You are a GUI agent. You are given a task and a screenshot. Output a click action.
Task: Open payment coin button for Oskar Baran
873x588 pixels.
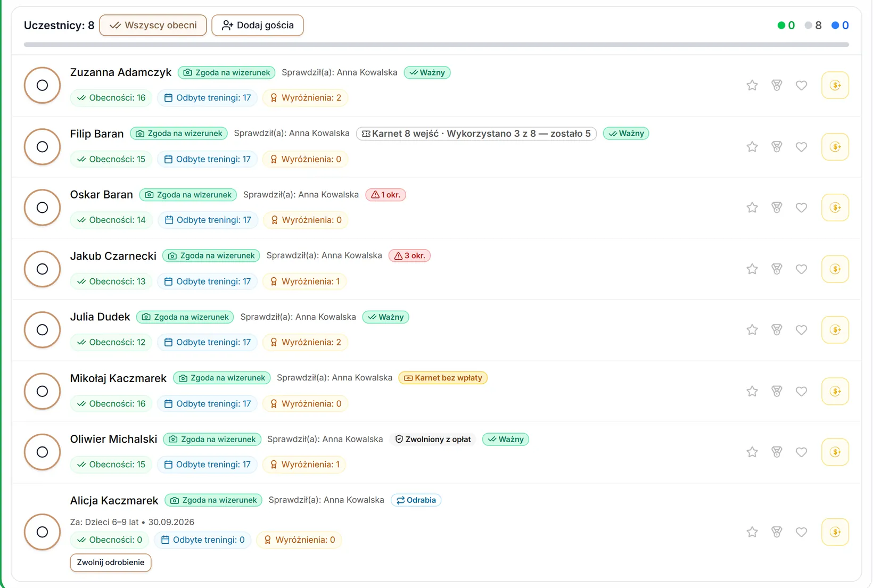point(835,208)
